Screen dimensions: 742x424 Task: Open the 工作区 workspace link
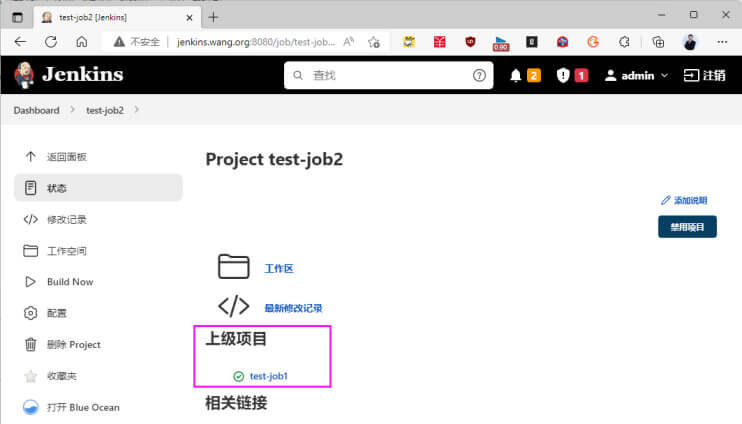click(x=279, y=269)
